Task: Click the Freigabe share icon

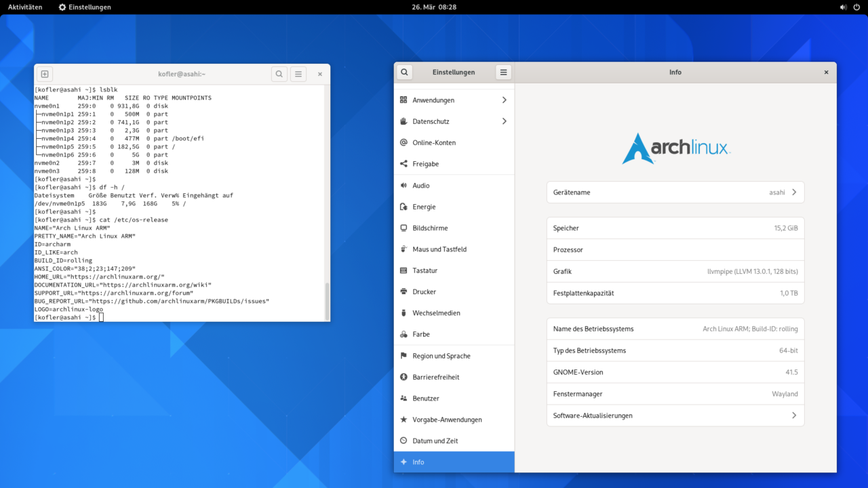Action: (x=404, y=164)
